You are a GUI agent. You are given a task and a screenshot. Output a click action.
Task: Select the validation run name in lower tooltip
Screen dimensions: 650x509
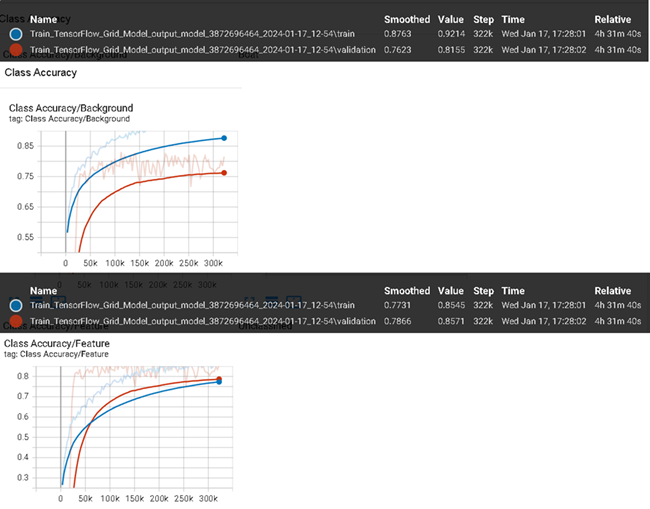(203, 321)
